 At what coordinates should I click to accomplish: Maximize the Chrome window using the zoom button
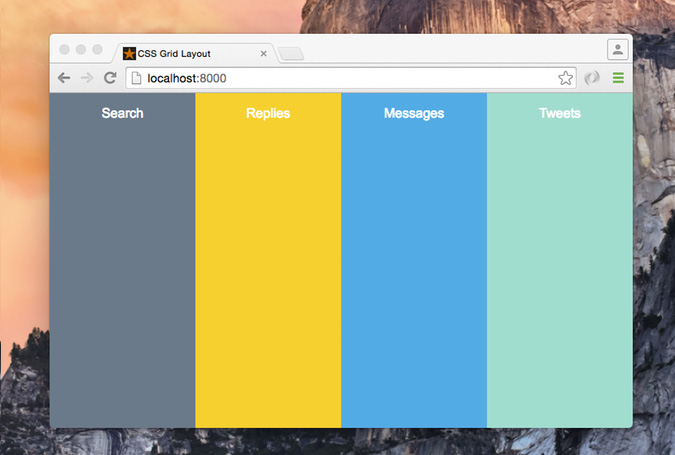pyautogui.click(x=98, y=49)
